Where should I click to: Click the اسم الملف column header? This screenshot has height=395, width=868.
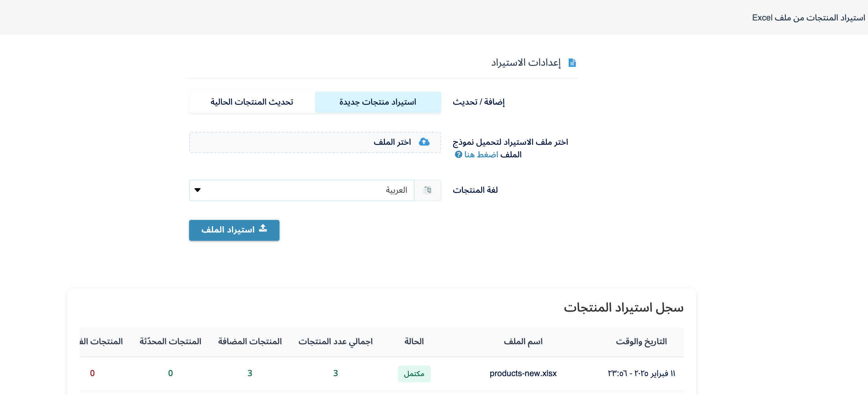coord(523,341)
